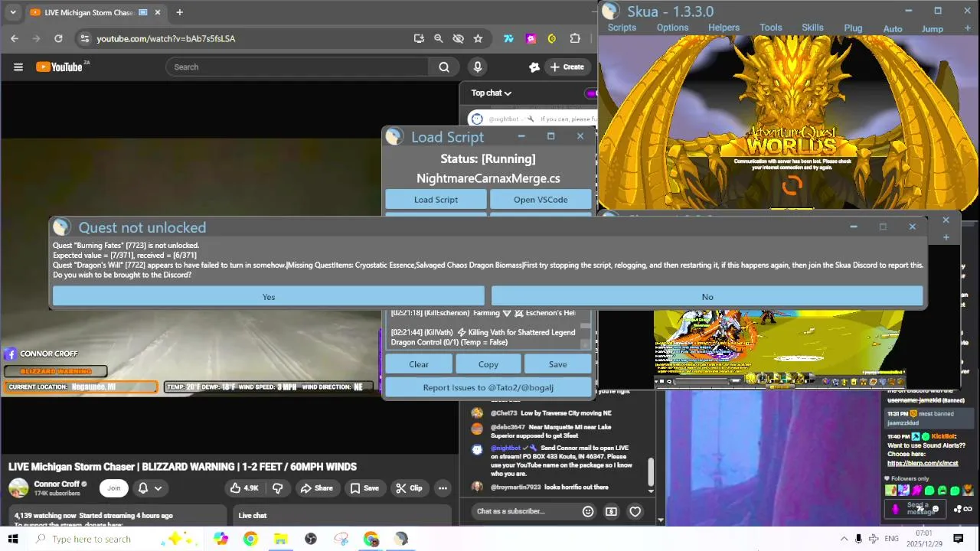
Task: Show hidden system tray icons
Action: click(x=844, y=539)
